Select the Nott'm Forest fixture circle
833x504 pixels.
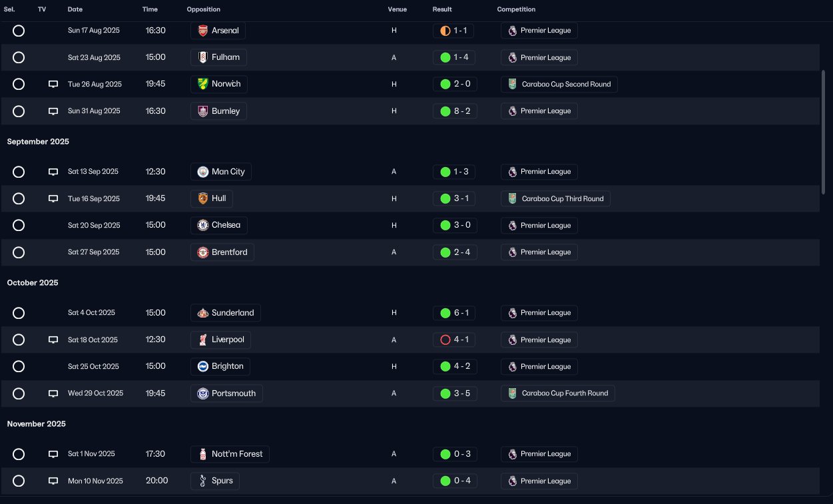[19, 454]
